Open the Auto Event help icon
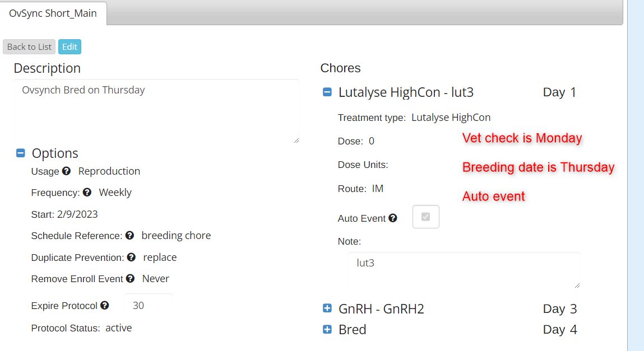 tap(393, 218)
